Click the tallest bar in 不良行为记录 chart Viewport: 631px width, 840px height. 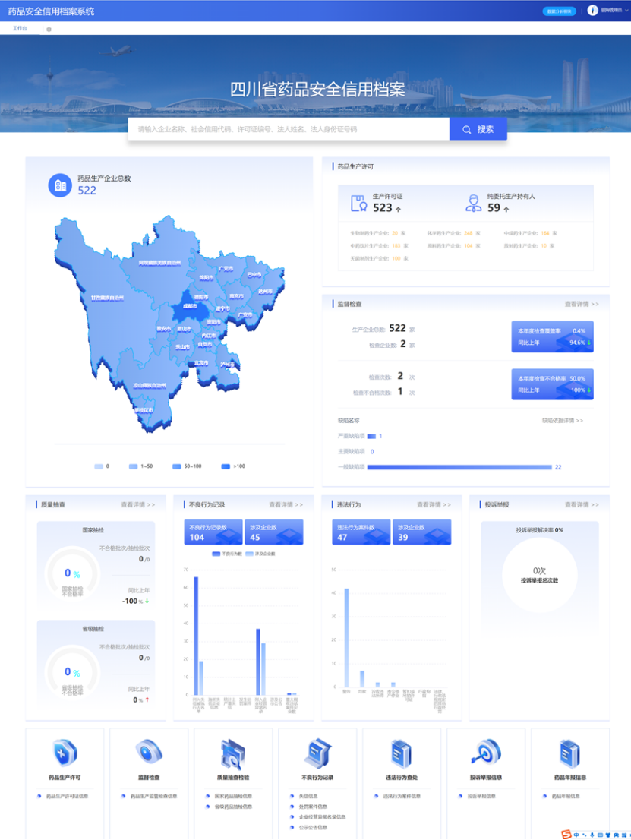tap(196, 636)
